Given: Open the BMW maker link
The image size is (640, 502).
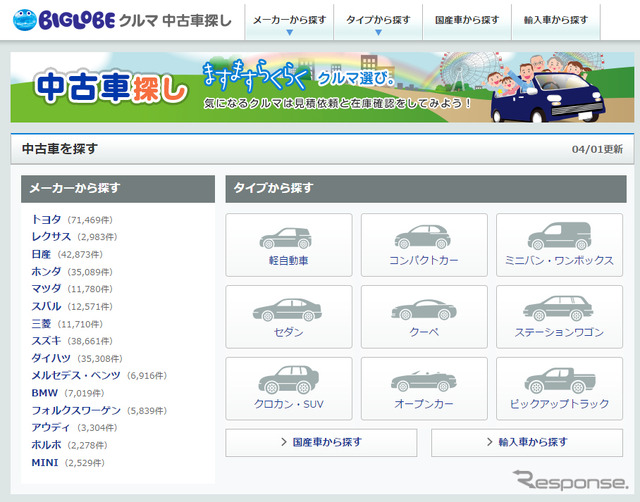Looking at the screenshot, I should (x=44, y=393).
